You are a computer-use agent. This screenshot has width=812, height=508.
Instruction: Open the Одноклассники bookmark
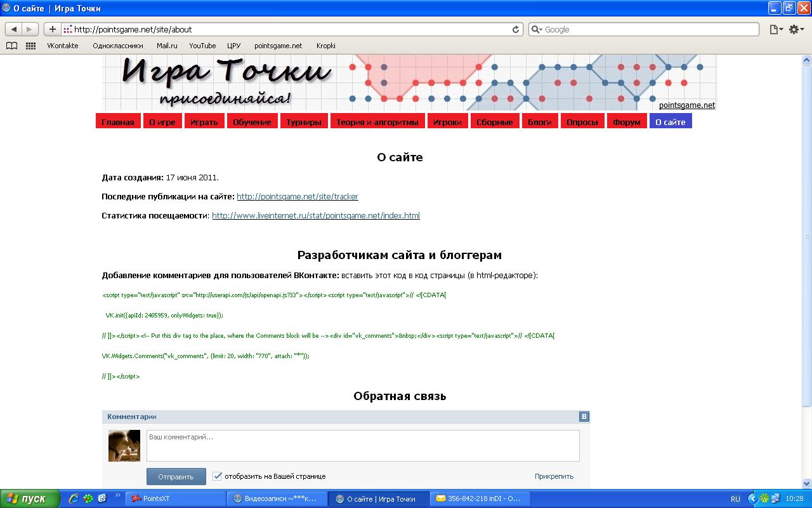[x=118, y=46]
